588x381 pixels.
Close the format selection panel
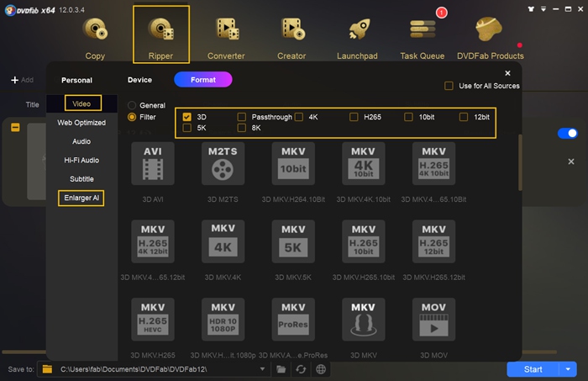pos(507,73)
